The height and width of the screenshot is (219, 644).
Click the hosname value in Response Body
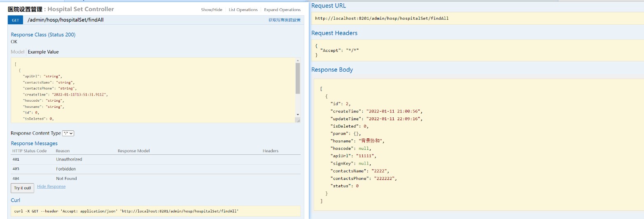[371, 141]
